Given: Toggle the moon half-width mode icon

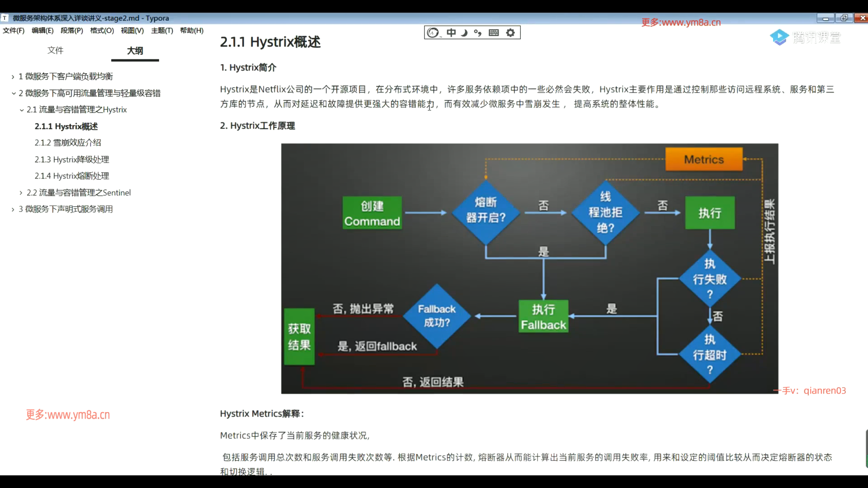Looking at the screenshot, I should coord(464,33).
